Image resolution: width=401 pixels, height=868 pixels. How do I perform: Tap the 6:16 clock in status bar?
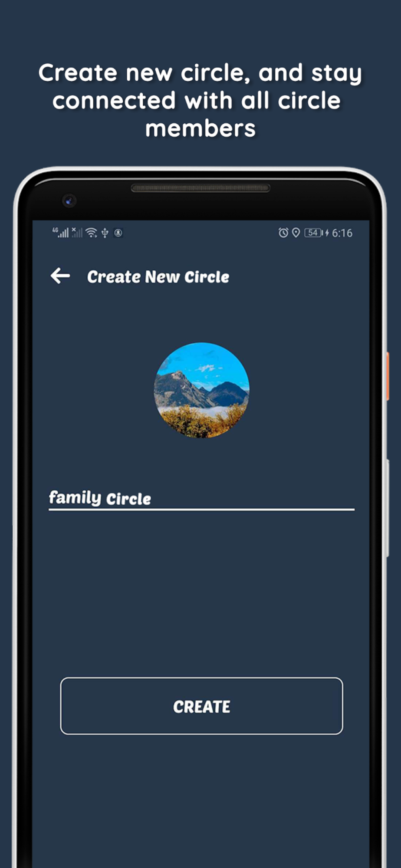point(342,233)
